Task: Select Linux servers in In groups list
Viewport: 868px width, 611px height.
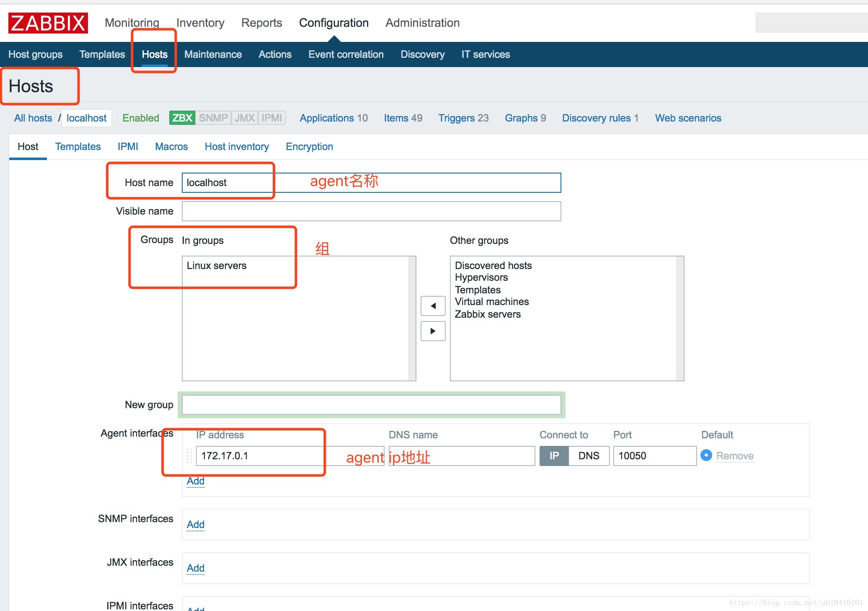Action: coord(216,266)
